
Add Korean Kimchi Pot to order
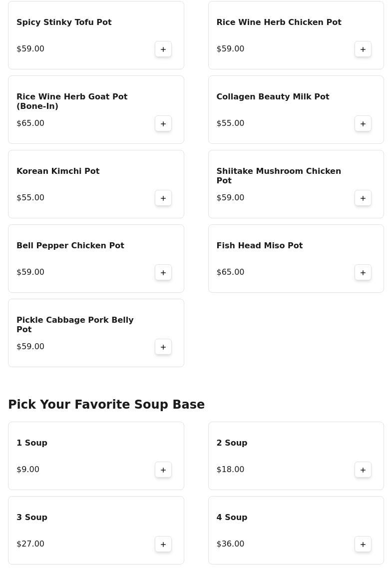coord(163,198)
